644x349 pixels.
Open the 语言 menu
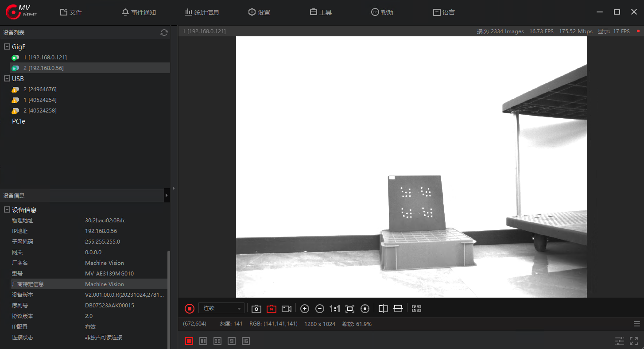tap(444, 12)
